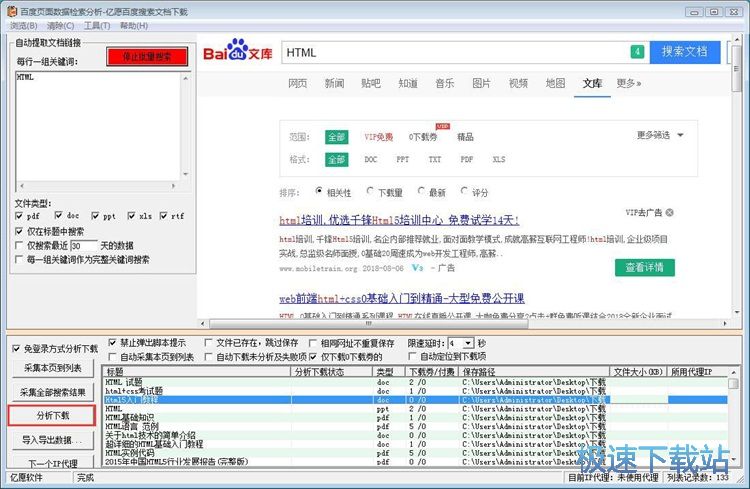Image resolution: width=750 pixels, height=489 pixels.
Task: Toggle 免登录方式分析下载 checkbox
Action: pyautogui.click(x=16, y=349)
